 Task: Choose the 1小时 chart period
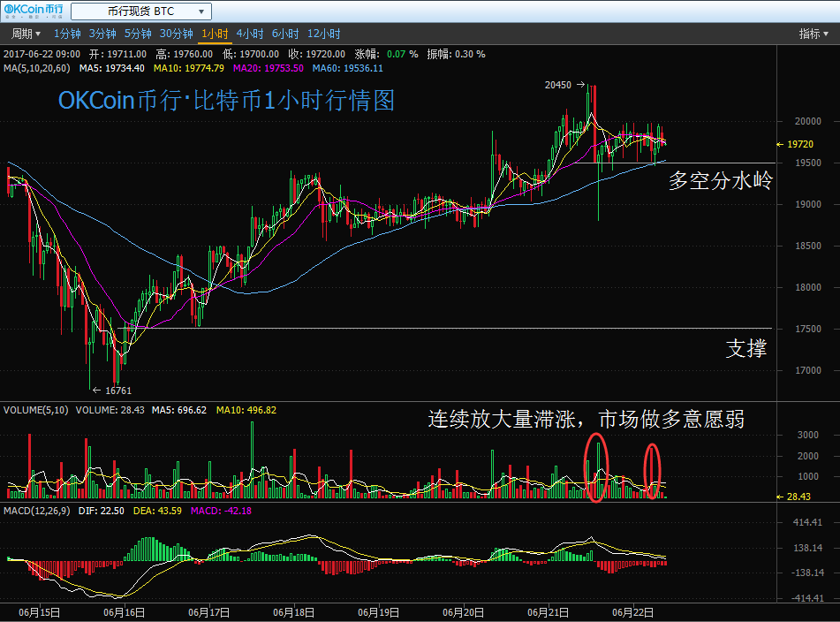click(x=214, y=34)
